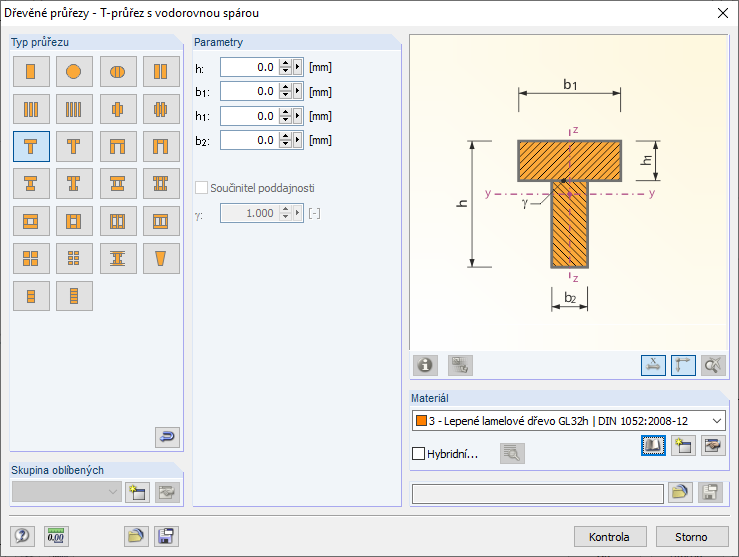Open help with question mark icon

click(22, 536)
